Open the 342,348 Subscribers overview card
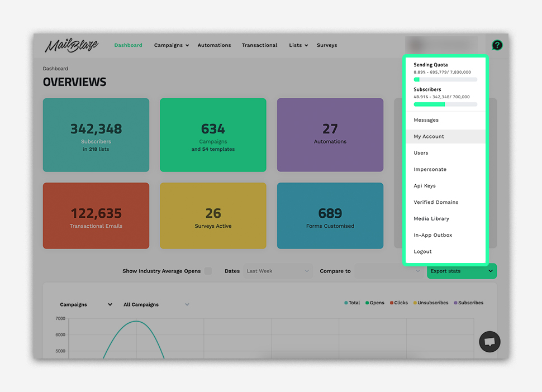 tap(96, 135)
